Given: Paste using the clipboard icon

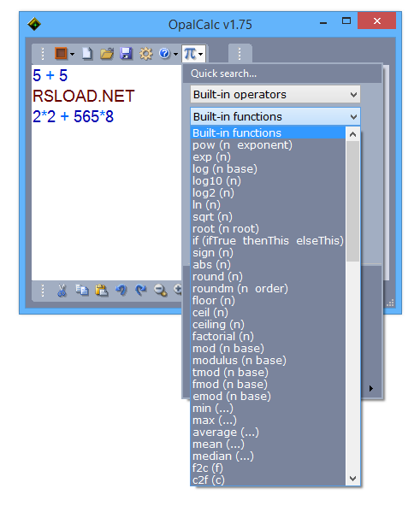Looking at the screenshot, I should (x=101, y=290).
